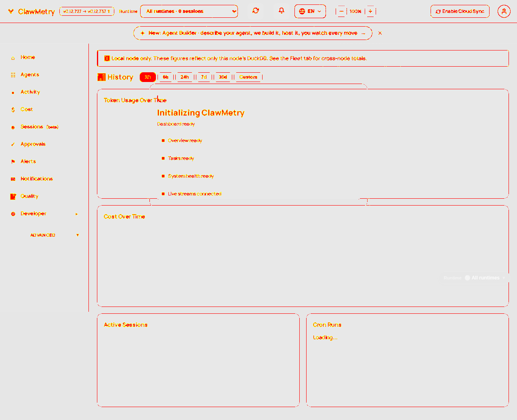
Task: Open the Approvals page
Action: (33, 144)
